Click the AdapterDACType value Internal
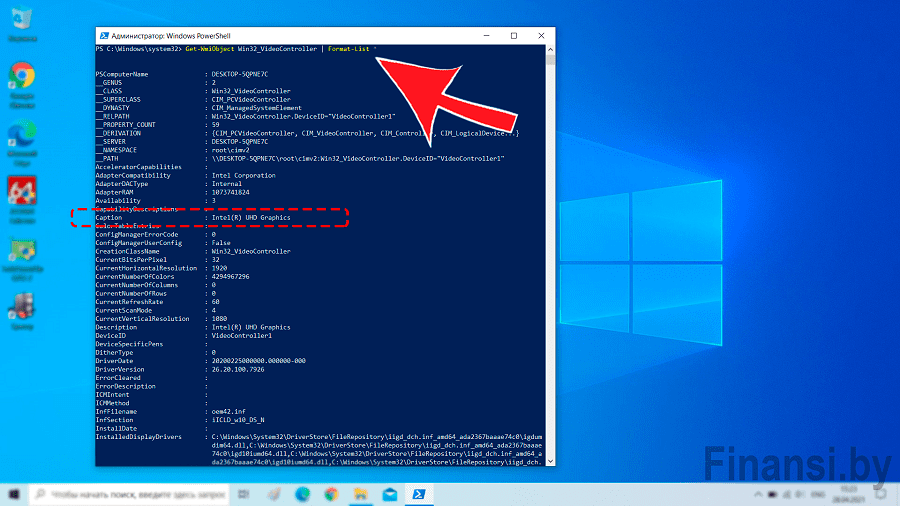Screen dimensions: 900x506 coord(227,184)
